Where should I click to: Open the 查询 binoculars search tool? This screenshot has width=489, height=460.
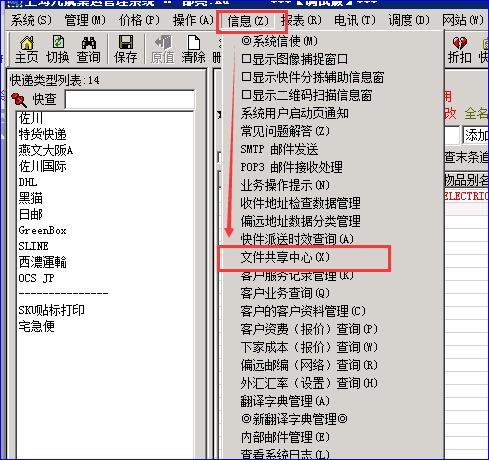click(89, 50)
